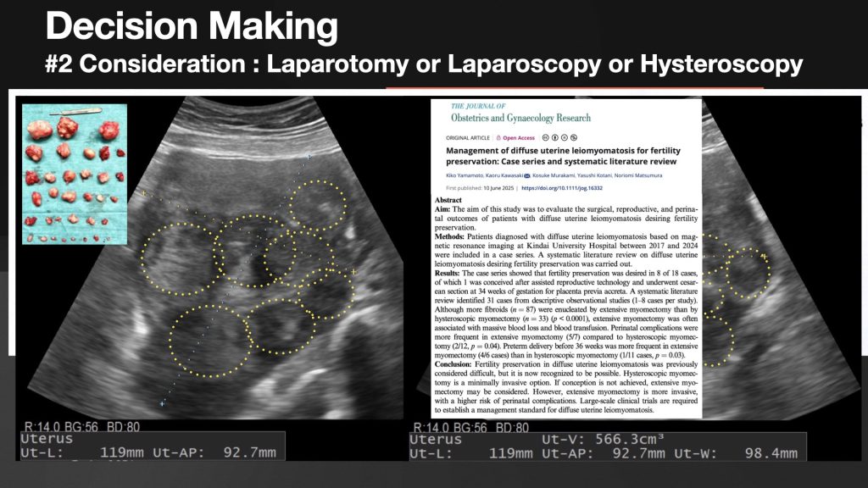The image size is (868, 488).
Task: Open author link Kaoru Kawasaki
Action: [504, 175]
